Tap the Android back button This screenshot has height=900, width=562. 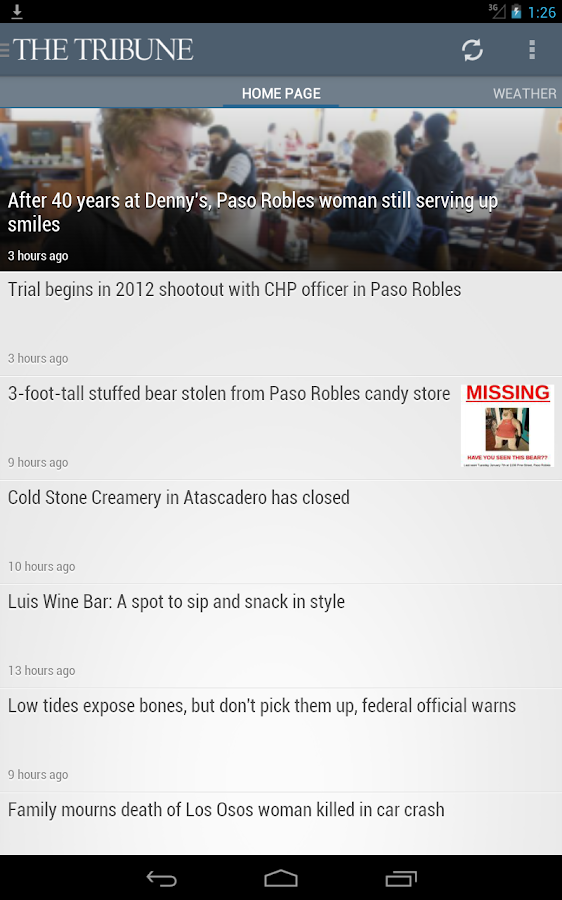(162, 878)
